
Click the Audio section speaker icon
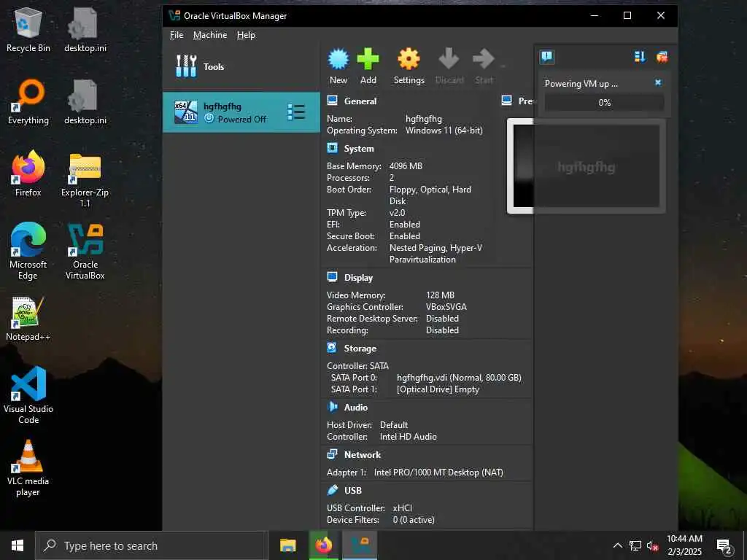pos(333,407)
